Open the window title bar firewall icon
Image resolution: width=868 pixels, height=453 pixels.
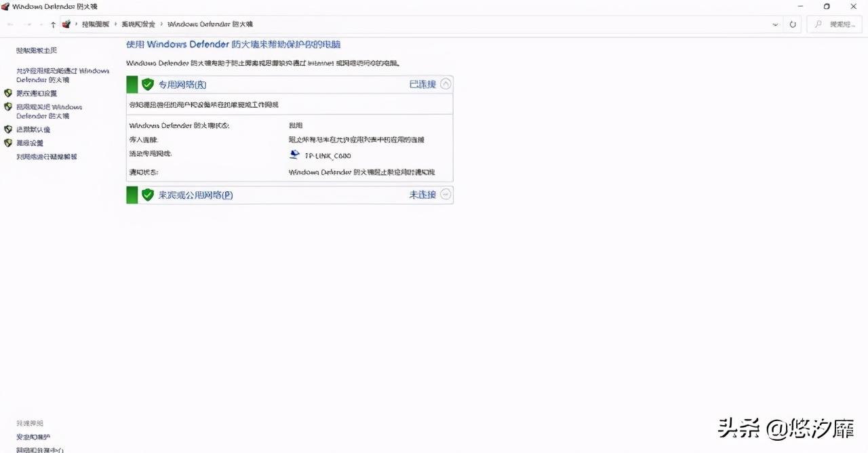pyautogui.click(x=5, y=6)
